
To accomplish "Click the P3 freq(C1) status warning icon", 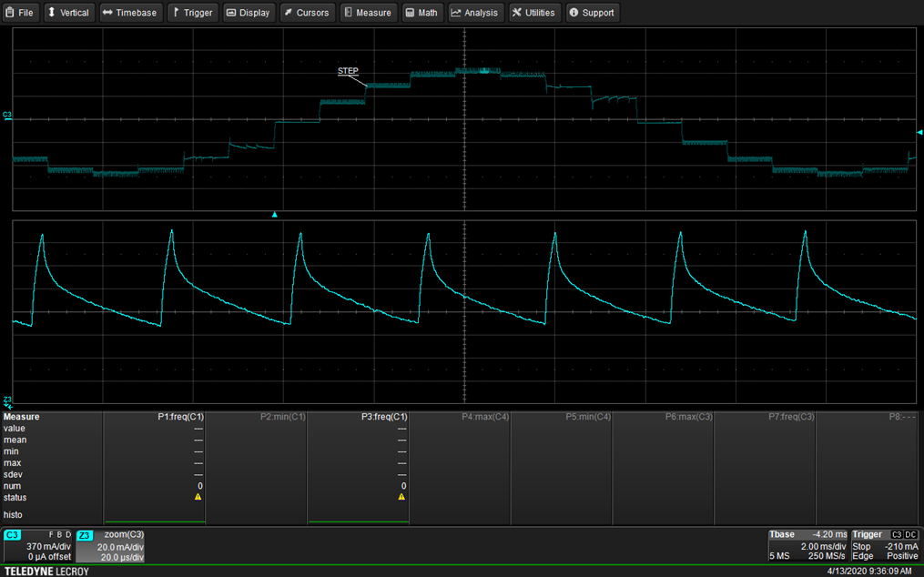I will [x=401, y=497].
